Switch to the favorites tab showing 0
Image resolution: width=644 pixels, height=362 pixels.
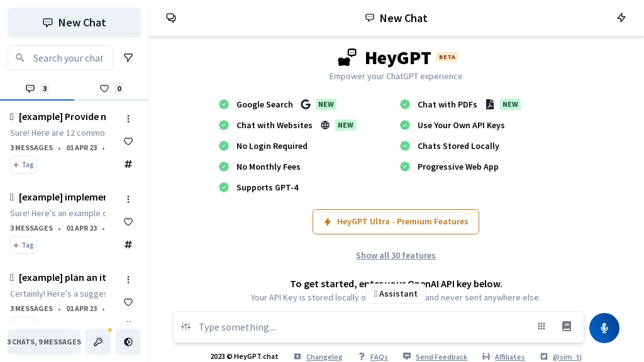tap(111, 89)
